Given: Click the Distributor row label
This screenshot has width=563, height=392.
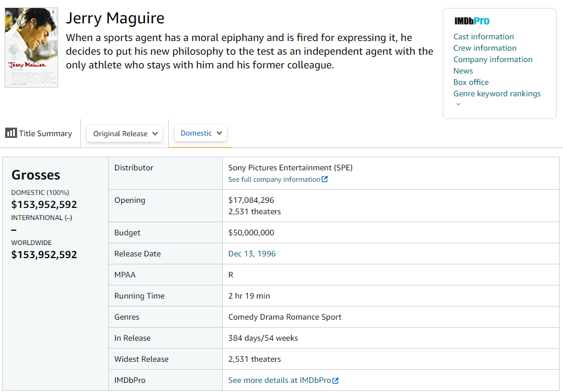Looking at the screenshot, I should coord(134,168).
